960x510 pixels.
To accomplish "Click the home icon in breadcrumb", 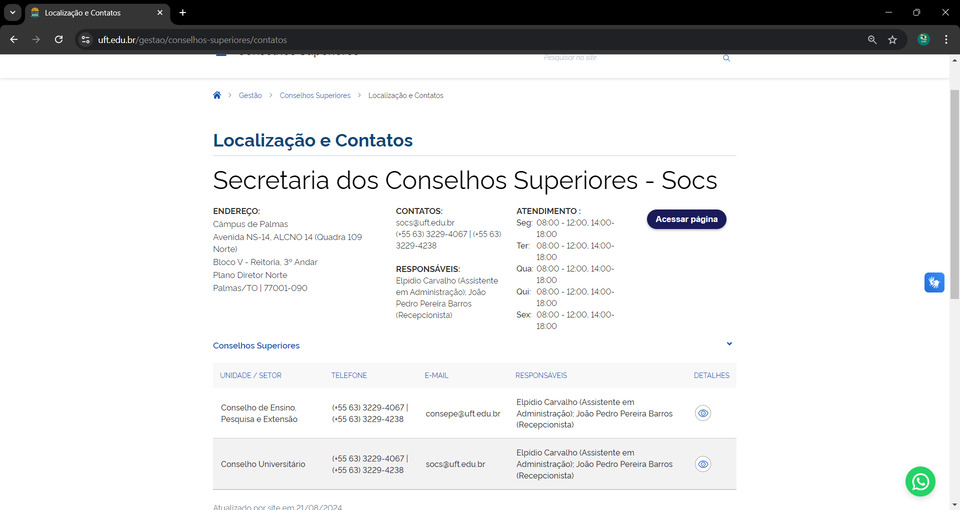I will 217,95.
